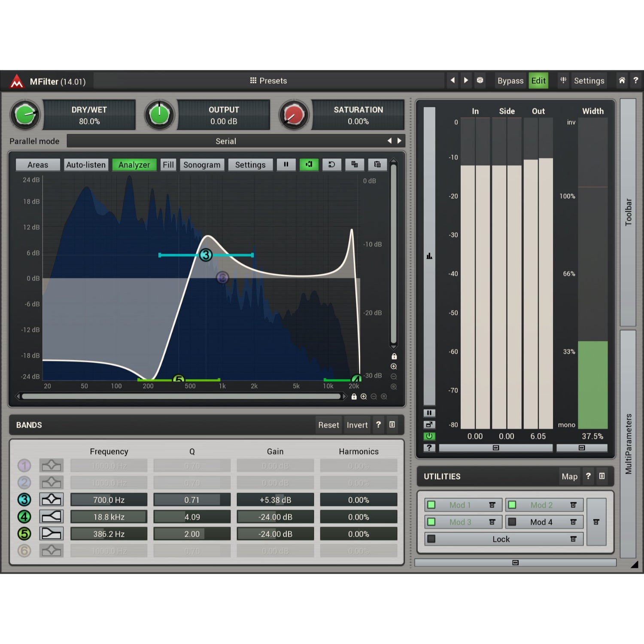Click the Invert bands button
Image resolution: width=644 pixels, height=644 pixels.
[357, 425]
